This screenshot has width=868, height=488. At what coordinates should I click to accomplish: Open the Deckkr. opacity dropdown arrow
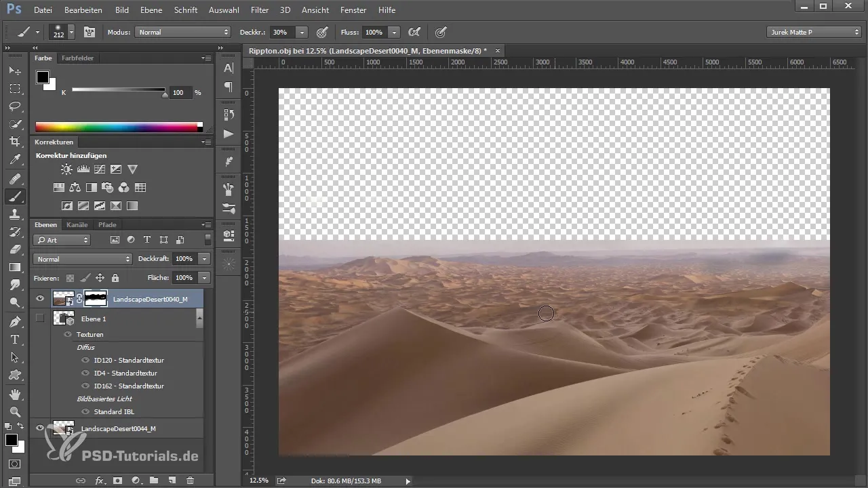pos(302,32)
